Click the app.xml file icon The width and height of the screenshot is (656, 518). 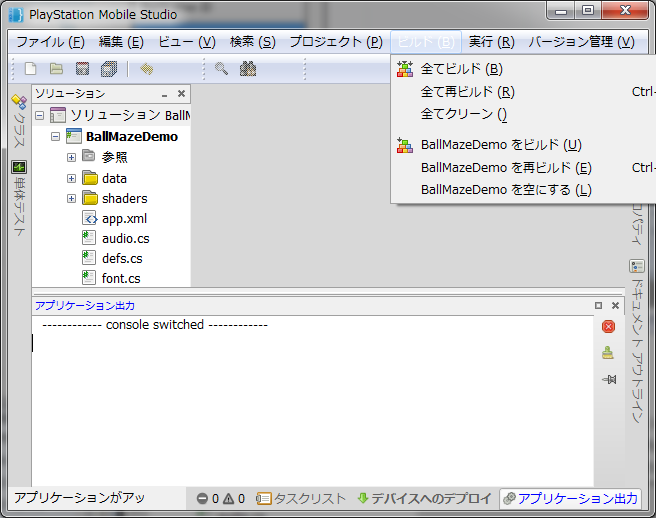pos(90,218)
